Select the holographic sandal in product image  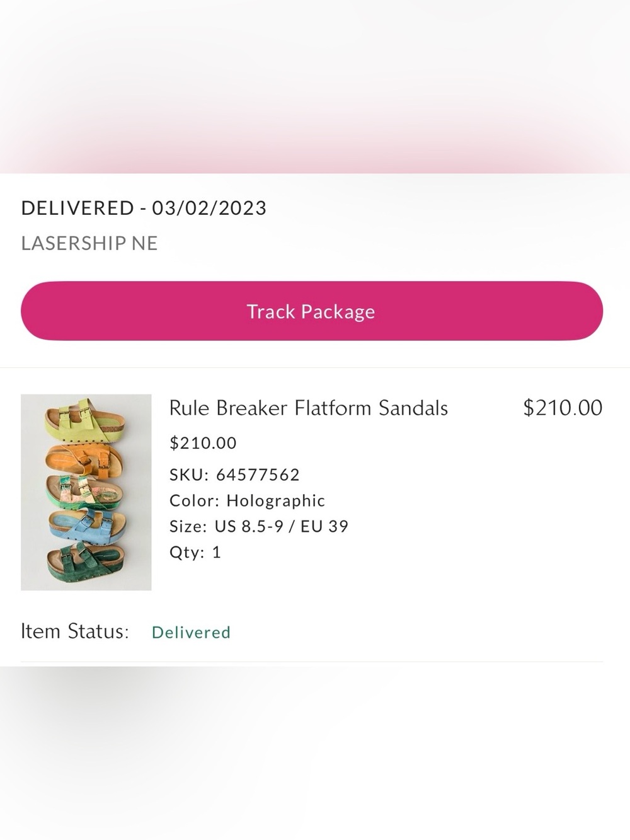coord(86,490)
